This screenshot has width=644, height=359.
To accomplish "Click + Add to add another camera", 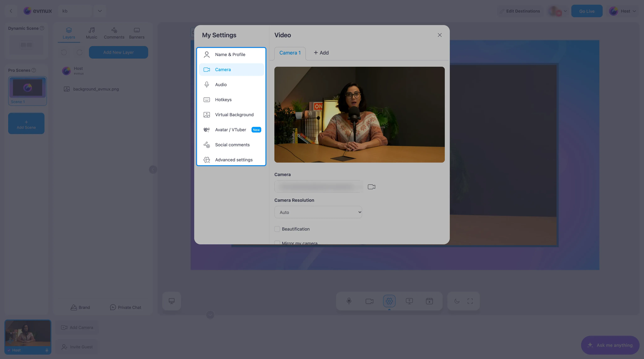I will [321, 53].
